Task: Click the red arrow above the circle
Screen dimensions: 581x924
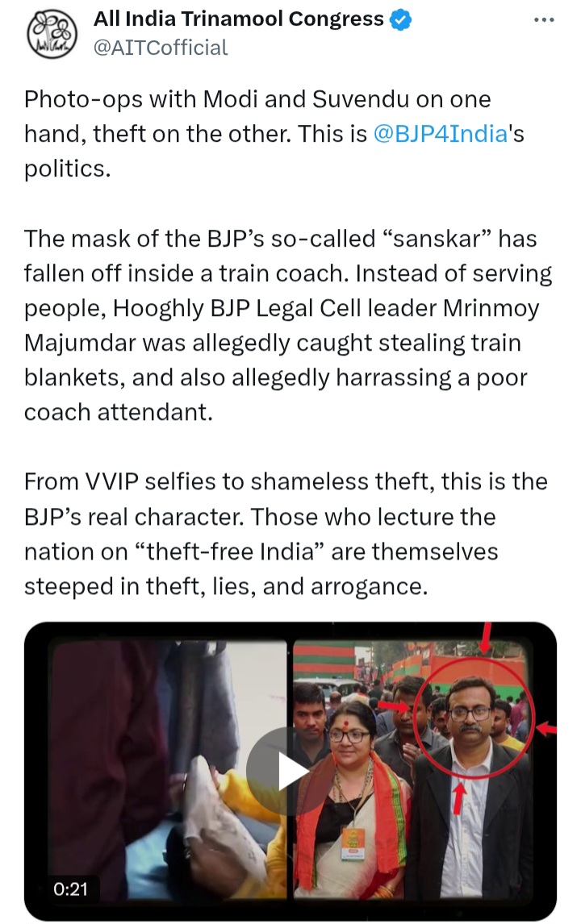Action: (486, 638)
